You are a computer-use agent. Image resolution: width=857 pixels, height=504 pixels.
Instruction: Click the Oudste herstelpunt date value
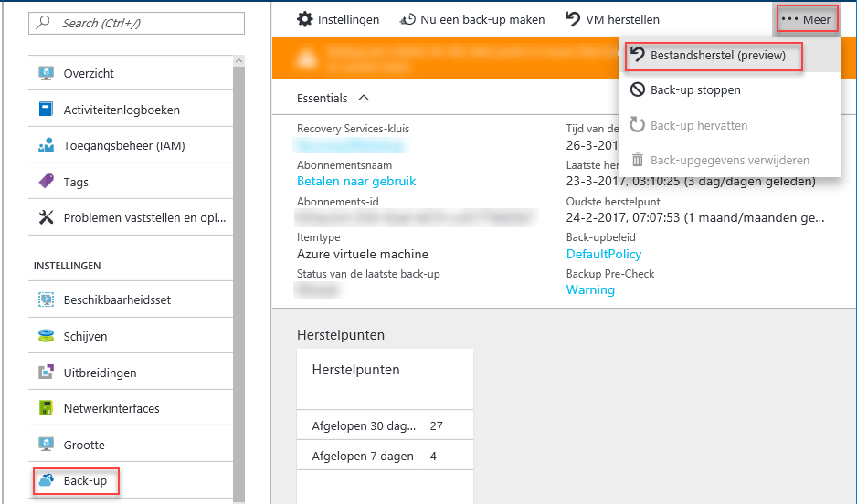click(695, 218)
